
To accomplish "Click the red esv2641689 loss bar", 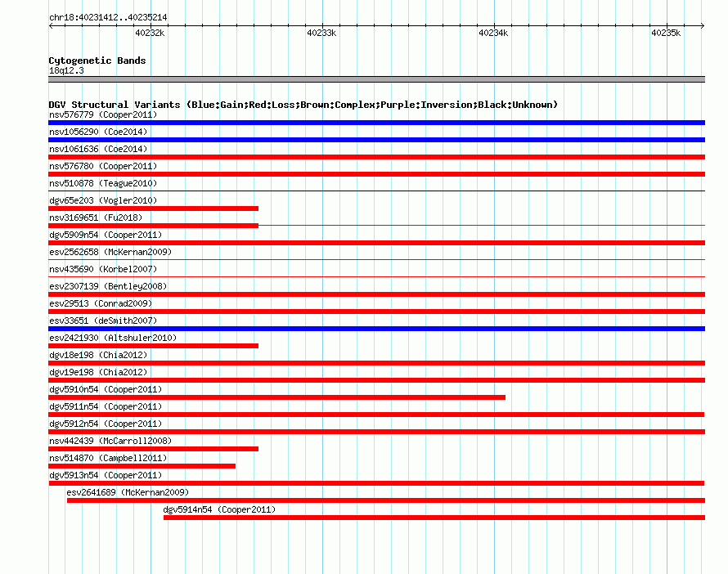I will (x=386, y=500).
